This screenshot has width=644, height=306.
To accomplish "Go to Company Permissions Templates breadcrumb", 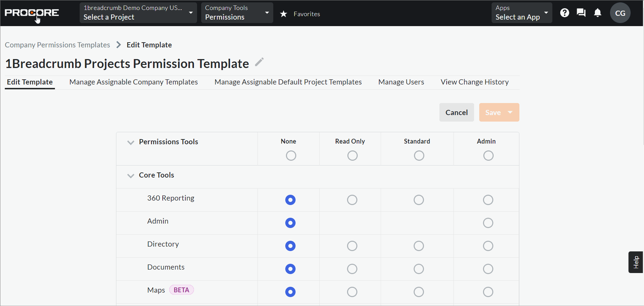I will 57,45.
